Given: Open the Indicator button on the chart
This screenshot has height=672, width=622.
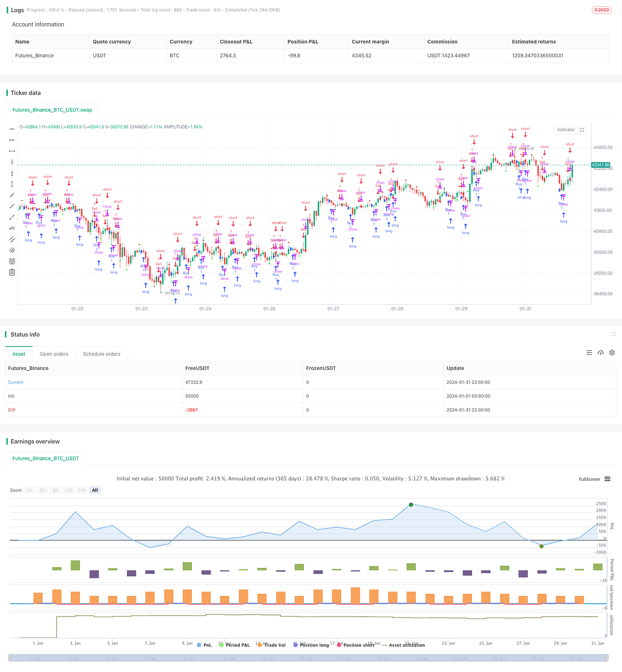Looking at the screenshot, I should tap(566, 130).
